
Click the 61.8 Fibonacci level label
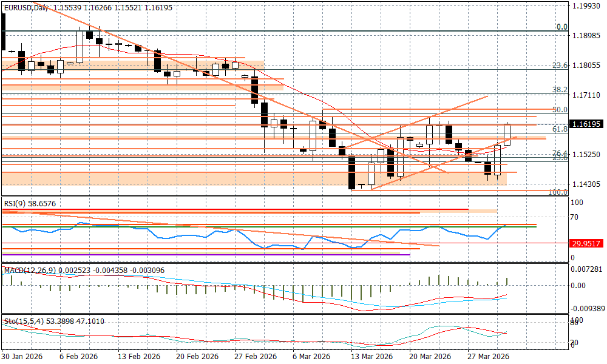(559, 129)
